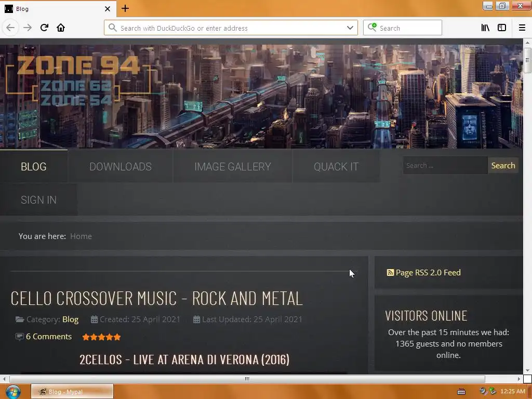Screen dimensions: 532x399
Task: Toggle the sidebar panel icon
Action: pos(502,28)
